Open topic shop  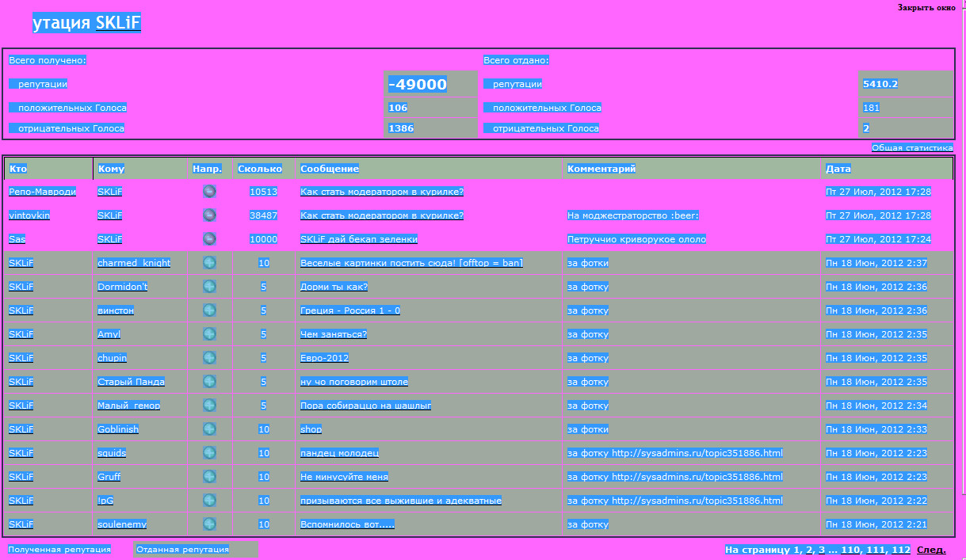[x=311, y=429]
